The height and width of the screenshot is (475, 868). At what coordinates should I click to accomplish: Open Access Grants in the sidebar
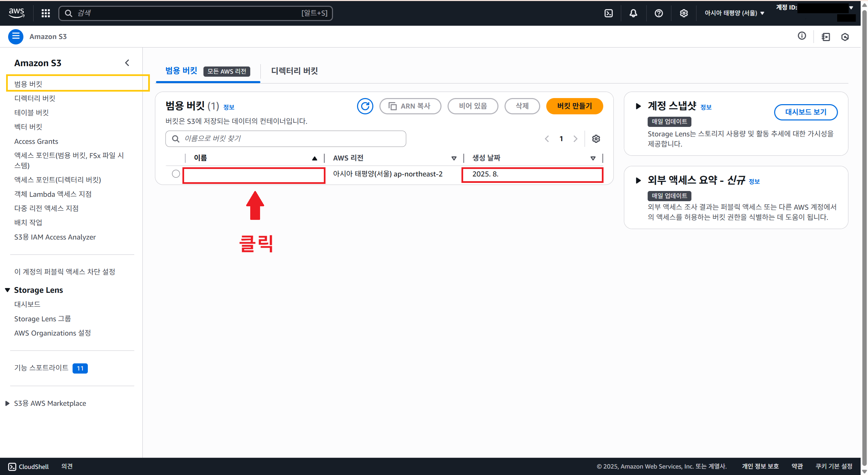pyautogui.click(x=36, y=141)
